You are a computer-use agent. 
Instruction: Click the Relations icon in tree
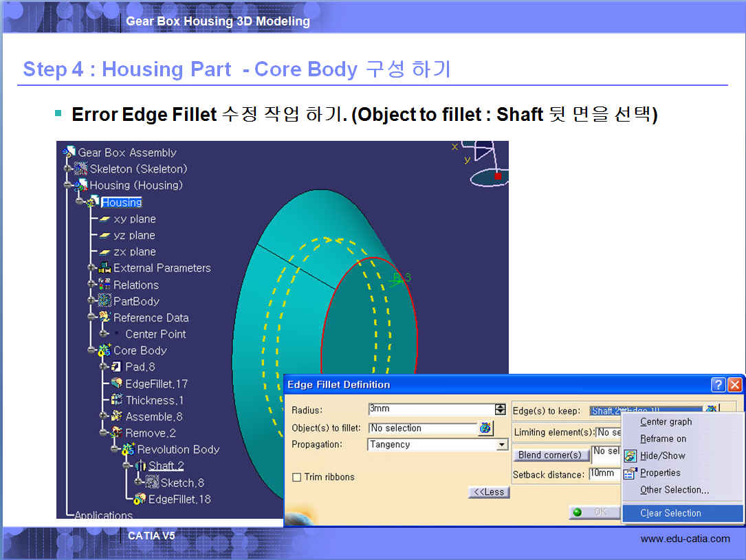tap(105, 284)
